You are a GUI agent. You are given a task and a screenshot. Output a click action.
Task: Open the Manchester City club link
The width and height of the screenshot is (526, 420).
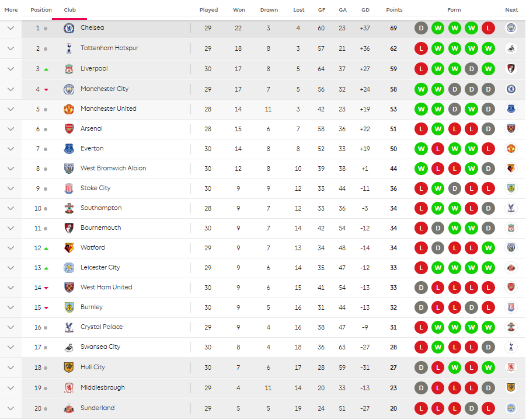click(x=104, y=89)
